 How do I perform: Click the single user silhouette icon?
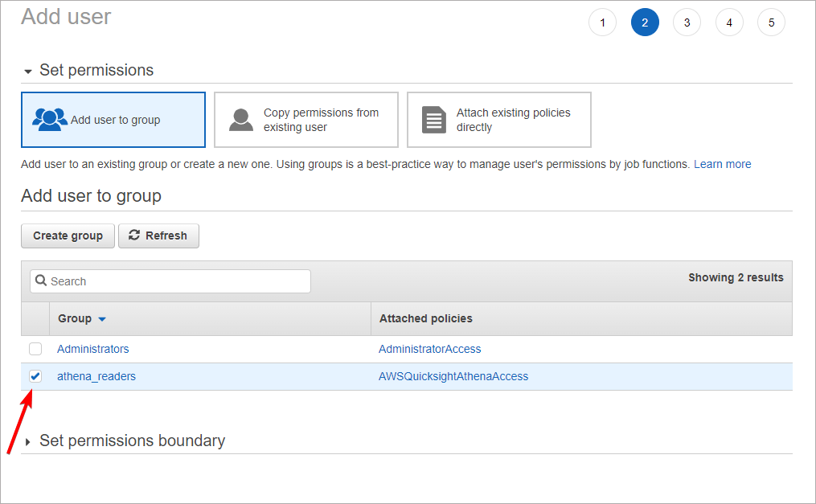point(241,120)
